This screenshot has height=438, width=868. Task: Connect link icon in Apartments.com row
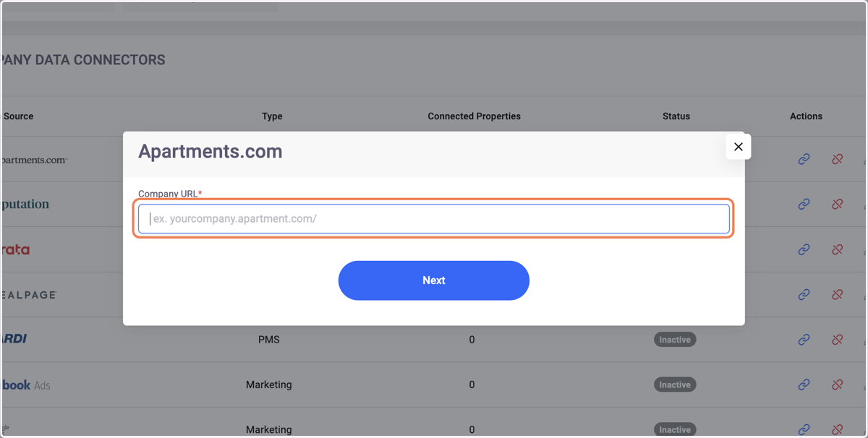804,159
